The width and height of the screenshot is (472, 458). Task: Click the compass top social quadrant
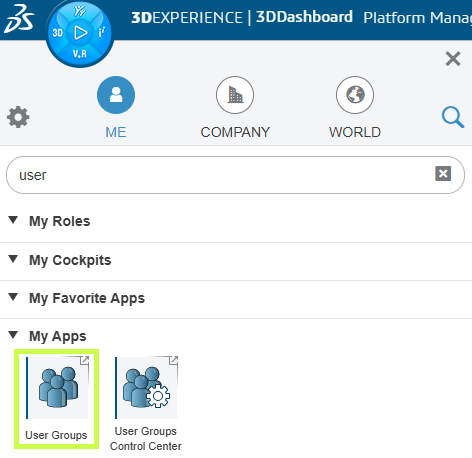(79, 11)
